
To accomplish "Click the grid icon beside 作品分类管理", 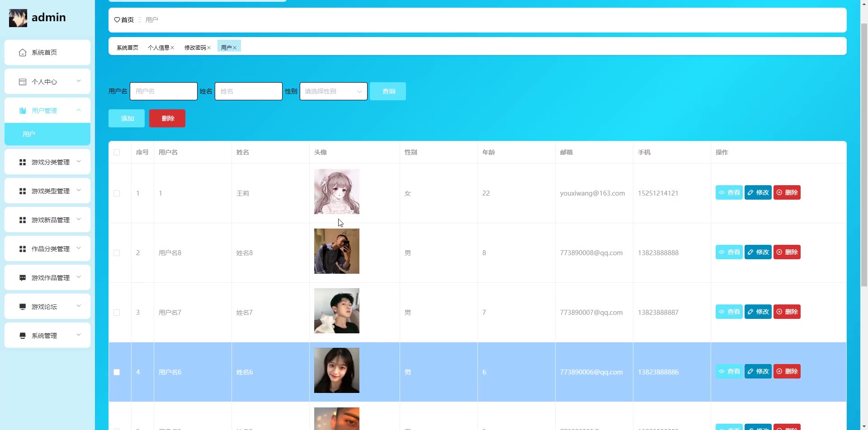I will point(23,249).
